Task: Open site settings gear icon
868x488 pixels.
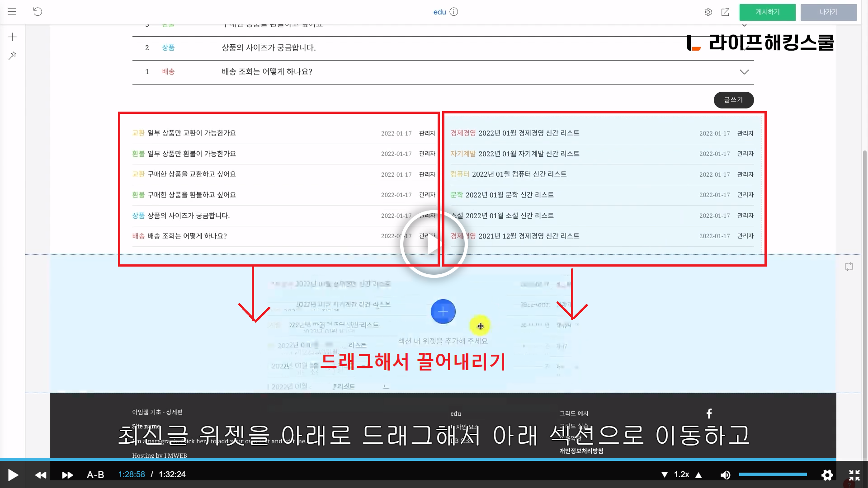Action: [x=708, y=12]
